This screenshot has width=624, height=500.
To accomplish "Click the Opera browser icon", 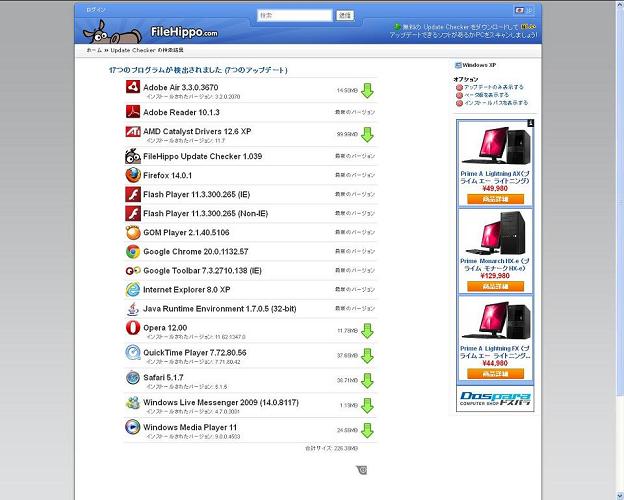I will click(x=133, y=328).
